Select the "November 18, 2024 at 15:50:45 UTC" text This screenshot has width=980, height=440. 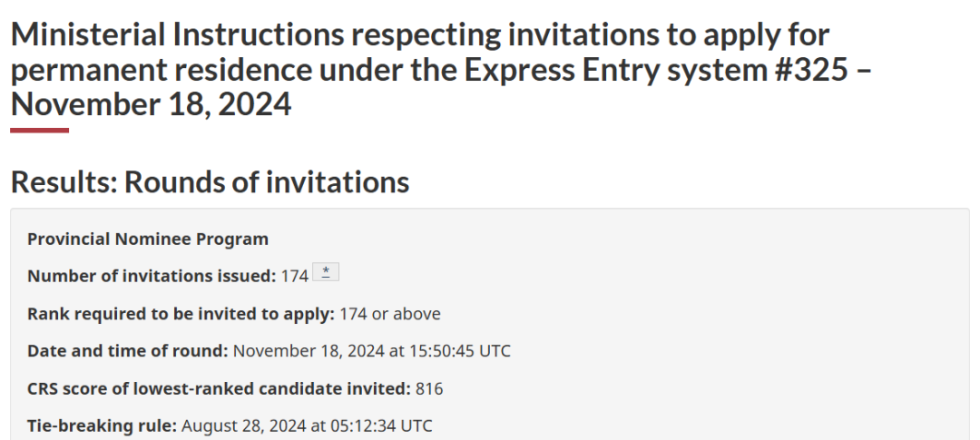tap(372, 350)
